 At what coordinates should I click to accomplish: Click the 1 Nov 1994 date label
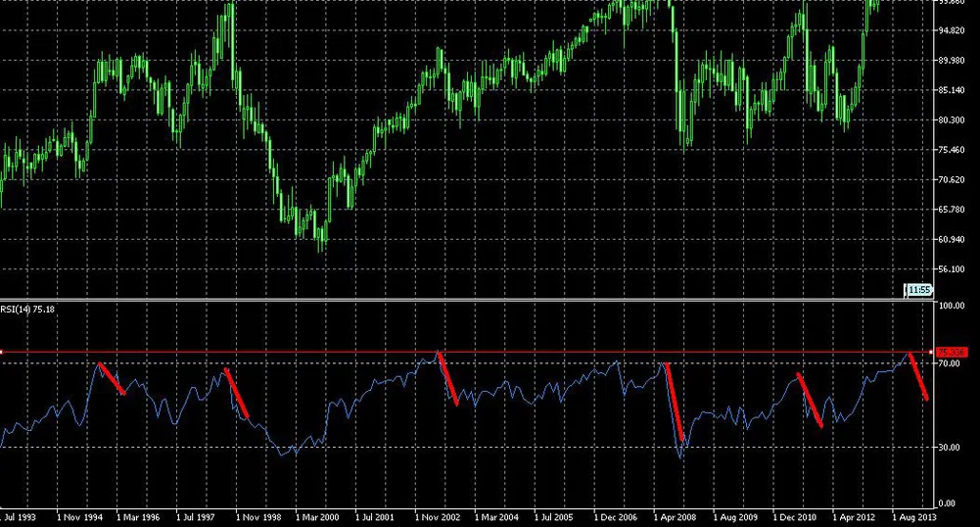[81, 515]
